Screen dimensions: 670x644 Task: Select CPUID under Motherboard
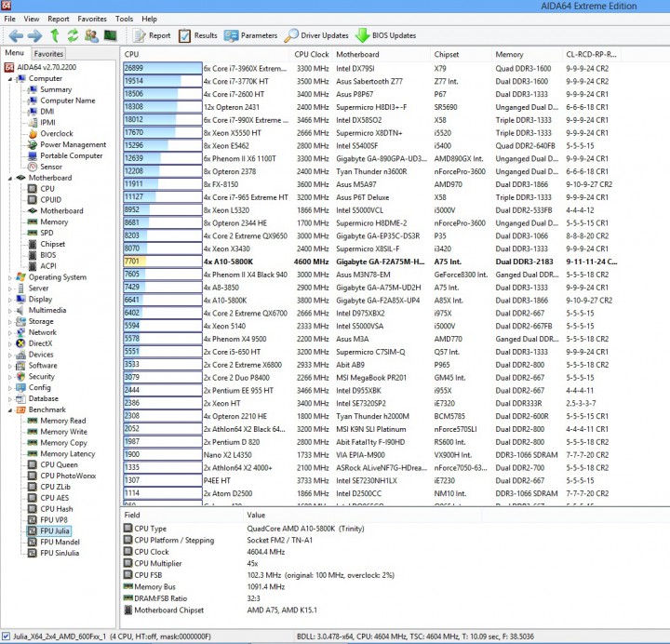pyautogui.click(x=50, y=199)
